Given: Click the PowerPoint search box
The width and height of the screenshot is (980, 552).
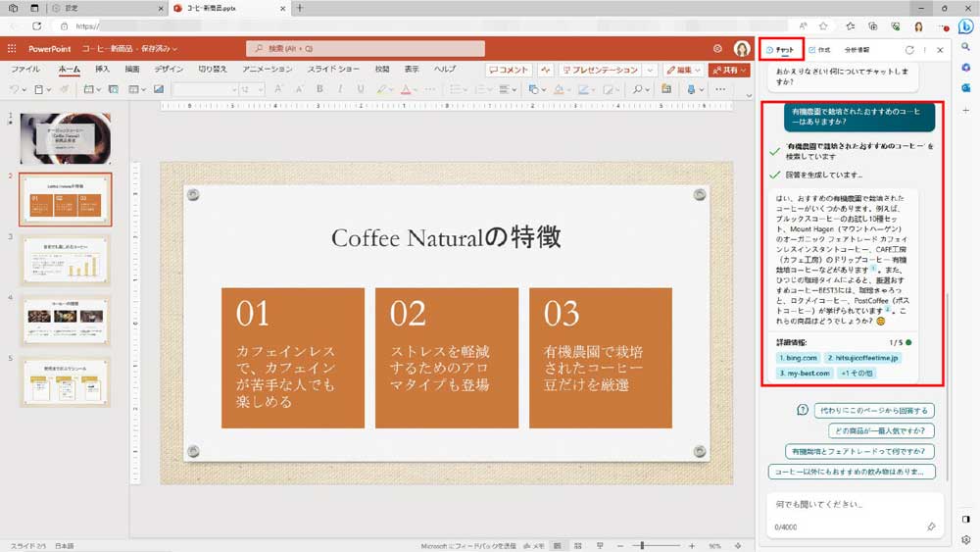Looking at the screenshot, I should click(x=366, y=48).
